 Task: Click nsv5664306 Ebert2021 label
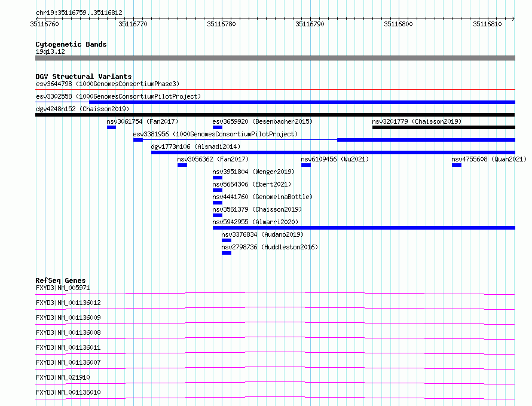[x=252, y=184]
